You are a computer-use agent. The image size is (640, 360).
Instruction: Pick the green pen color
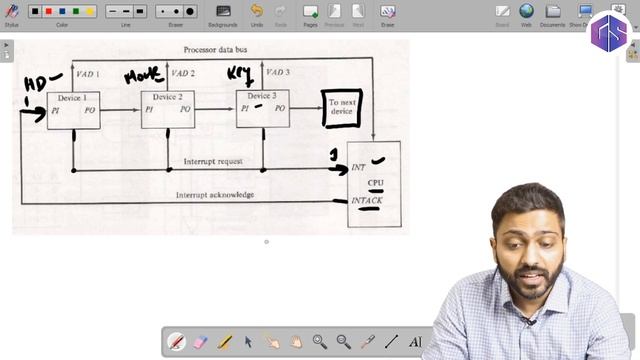tap(76, 11)
